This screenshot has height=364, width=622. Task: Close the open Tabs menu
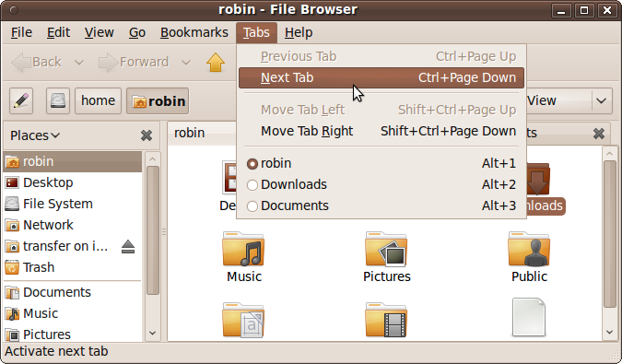256,32
